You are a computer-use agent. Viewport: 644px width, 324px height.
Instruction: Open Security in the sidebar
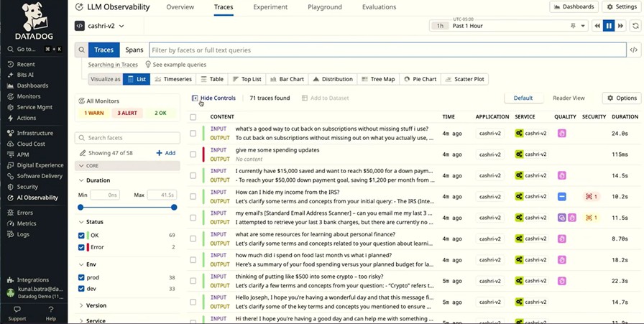pos(27,187)
